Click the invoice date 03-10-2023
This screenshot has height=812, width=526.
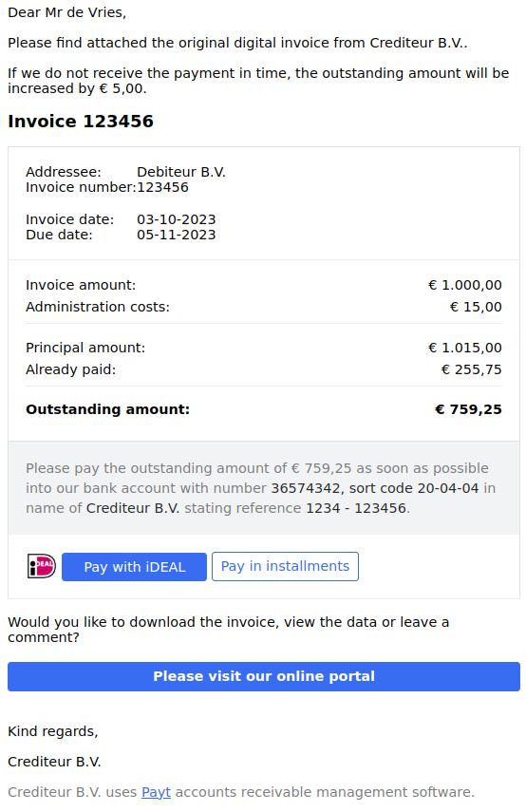coord(176,219)
